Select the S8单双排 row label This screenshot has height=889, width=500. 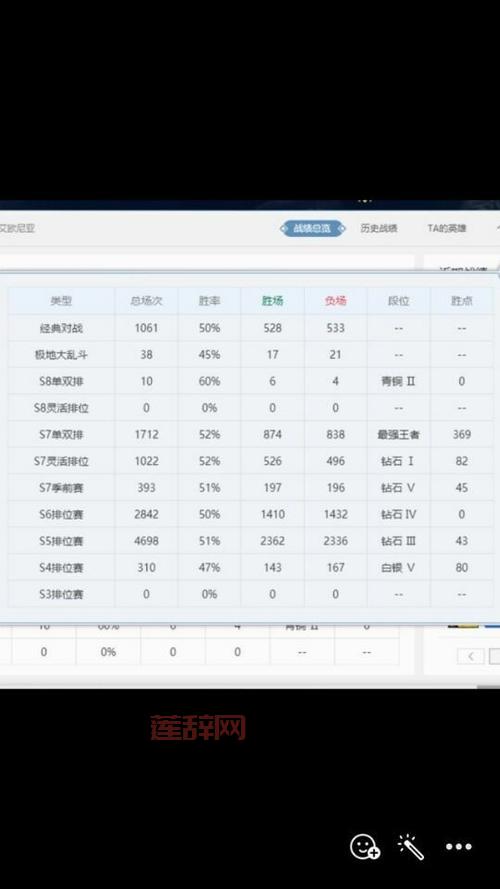(x=61, y=381)
